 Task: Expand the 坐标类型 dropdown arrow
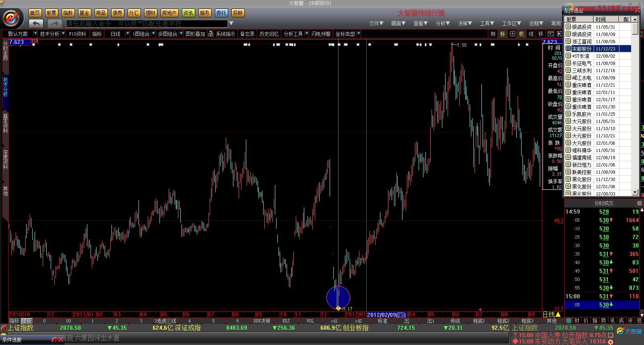click(358, 34)
